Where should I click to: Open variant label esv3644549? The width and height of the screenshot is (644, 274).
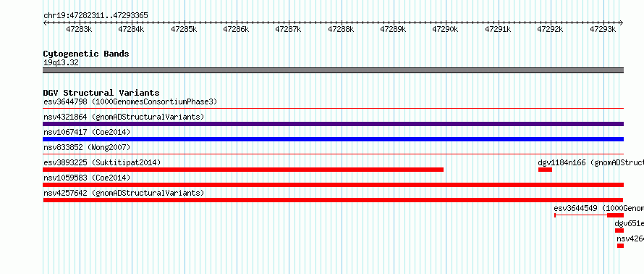click(576, 208)
